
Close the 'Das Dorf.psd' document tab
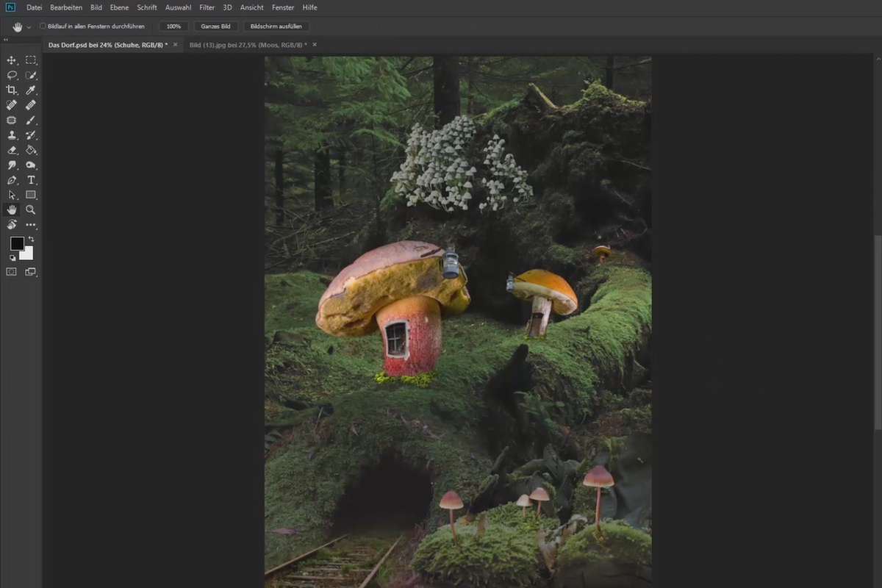[175, 45]
